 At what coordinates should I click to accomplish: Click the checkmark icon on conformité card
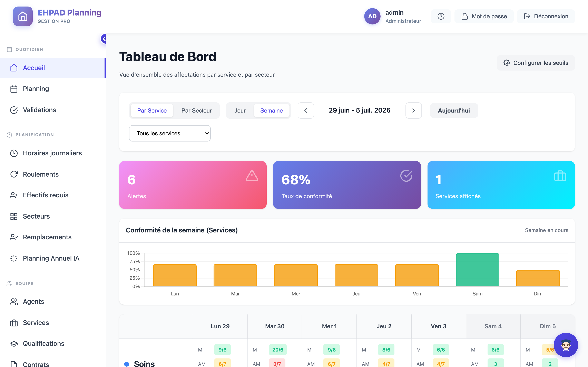[406, 176]
